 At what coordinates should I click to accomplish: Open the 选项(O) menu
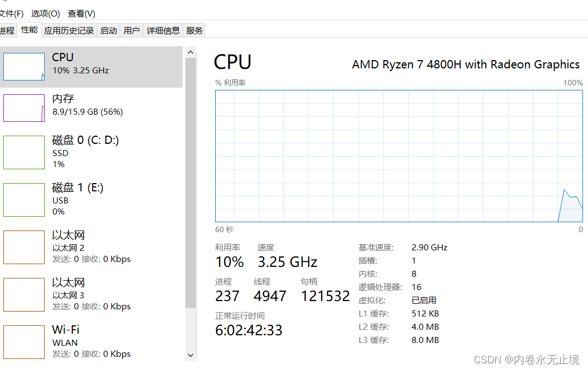tap(45, 13)
